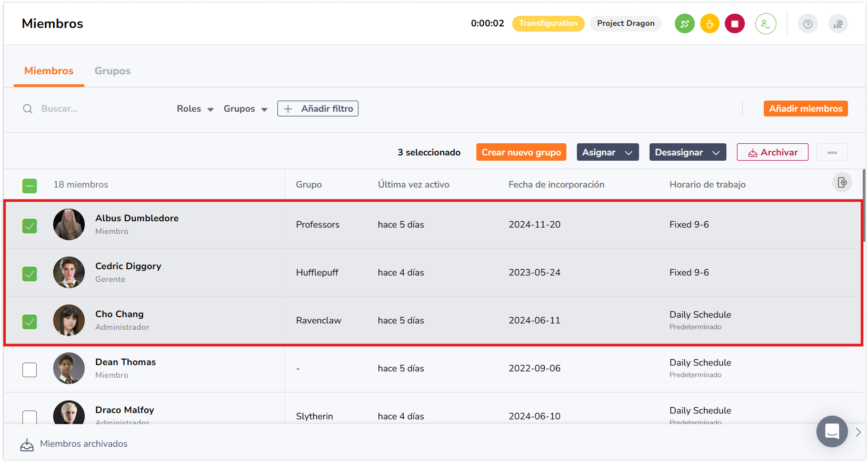Click Cho Chang's Daily Schedule cell
This screenshot has width=868, height=462.
pyautogui.click(x=700, y=320)
